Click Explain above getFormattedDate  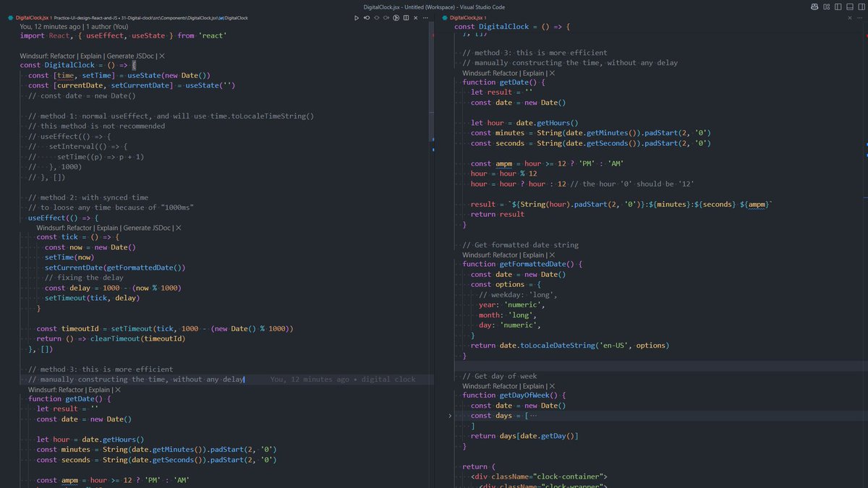pos(533,254)
